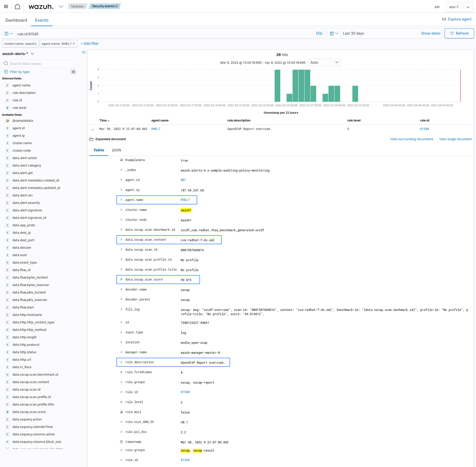This screenshot has height=467, width=476.
Task: Open View surrounding documents
Action: click(x=412, y=139)
